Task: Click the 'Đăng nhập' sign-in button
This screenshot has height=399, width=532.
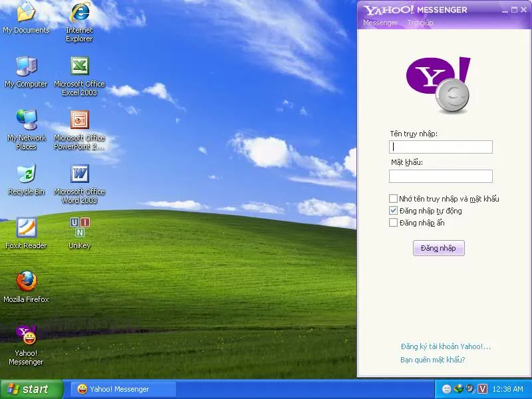Action: [438, 248]
